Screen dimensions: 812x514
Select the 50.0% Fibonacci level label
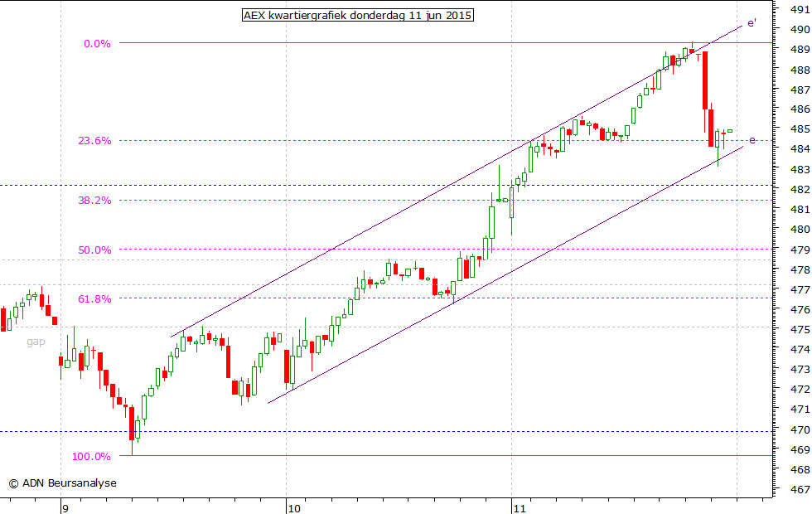94,250
